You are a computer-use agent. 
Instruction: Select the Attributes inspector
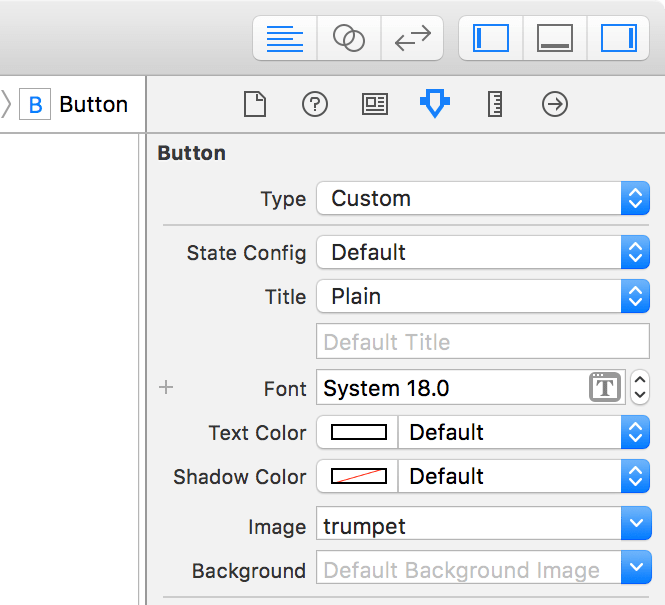[x=434, y=104]
